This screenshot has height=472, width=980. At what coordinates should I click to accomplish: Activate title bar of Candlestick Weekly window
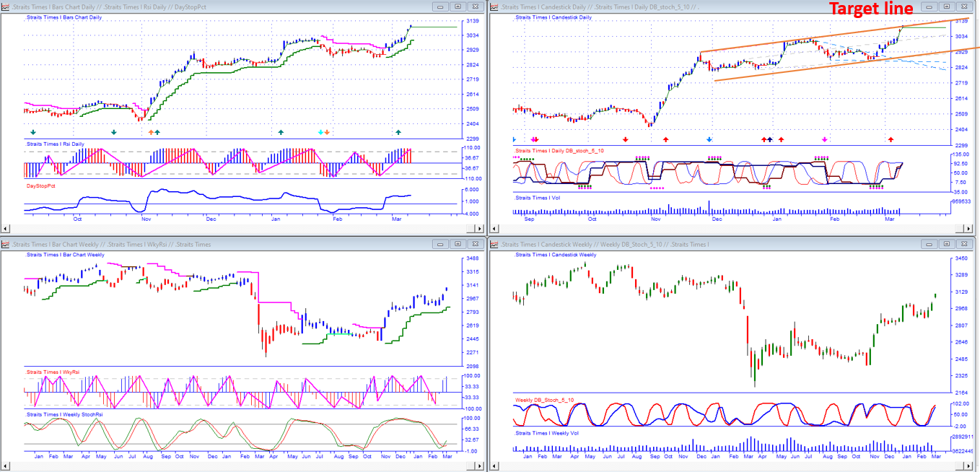click(x=732, y=245)
